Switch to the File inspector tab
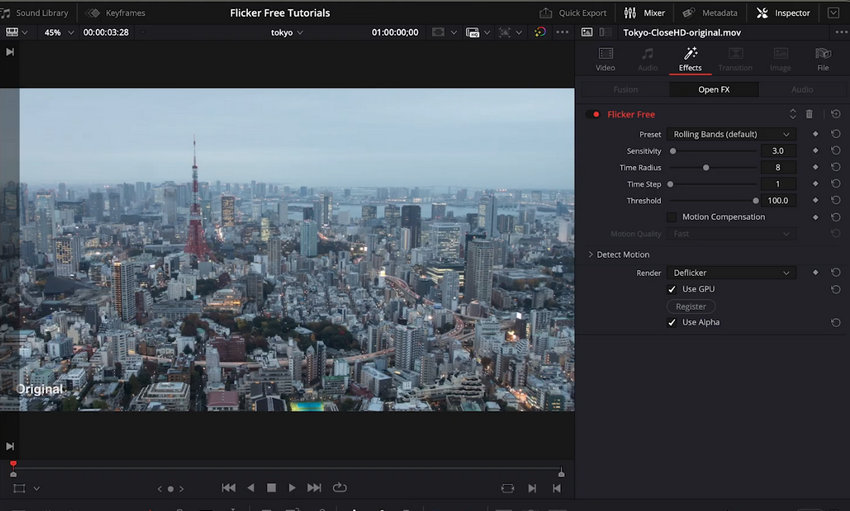 [x=823, y=60]
